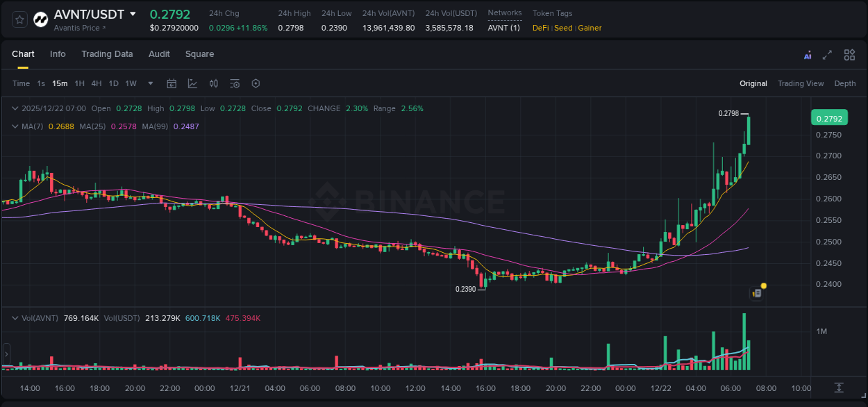Select the chart style icon
This screenshot has width=868, height=407.
(192, 83)
